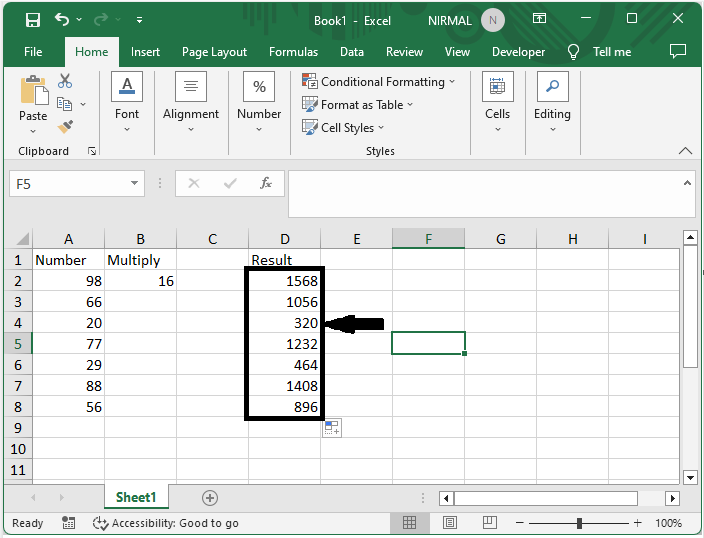Screen dimensions: 704x538
Task: Collapse the ribbon with the chevron
Action: point(685,150)
